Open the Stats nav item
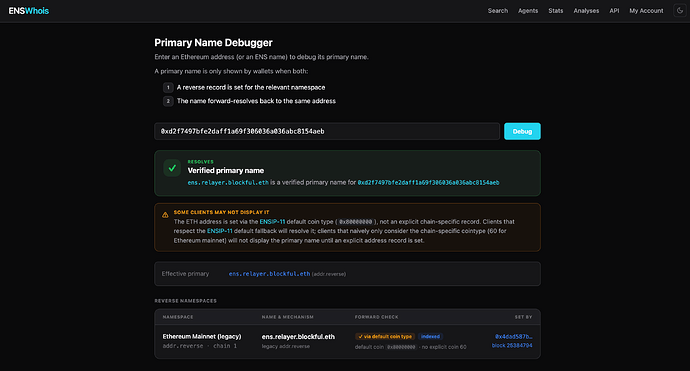 pos(556,11)
